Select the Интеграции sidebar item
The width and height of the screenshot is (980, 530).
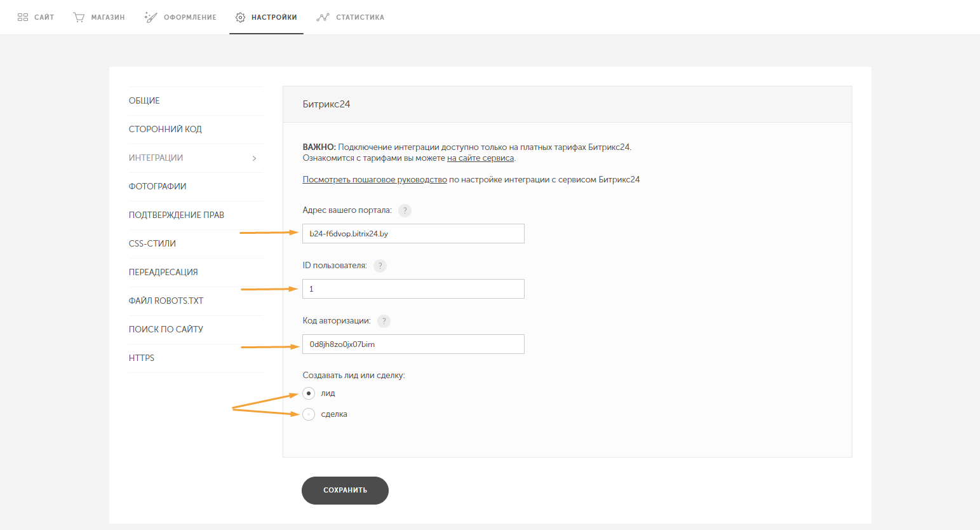pos(195,158)
